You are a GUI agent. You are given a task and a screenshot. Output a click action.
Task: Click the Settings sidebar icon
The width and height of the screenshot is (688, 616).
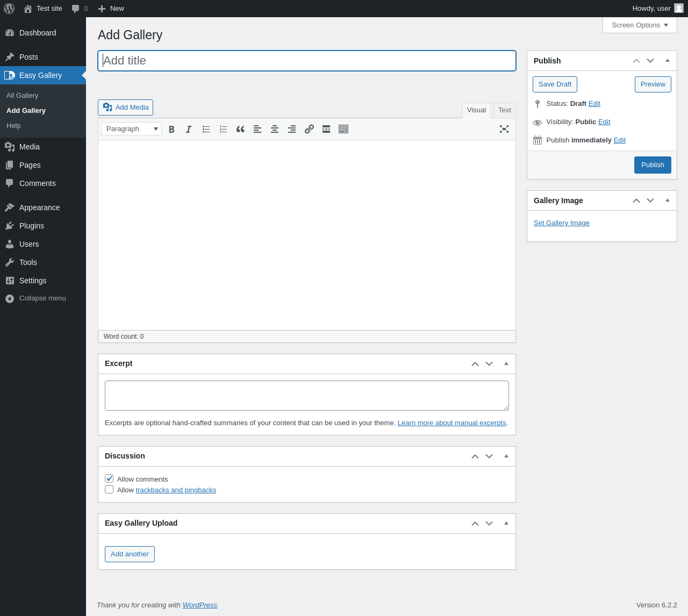click(10, 281)
